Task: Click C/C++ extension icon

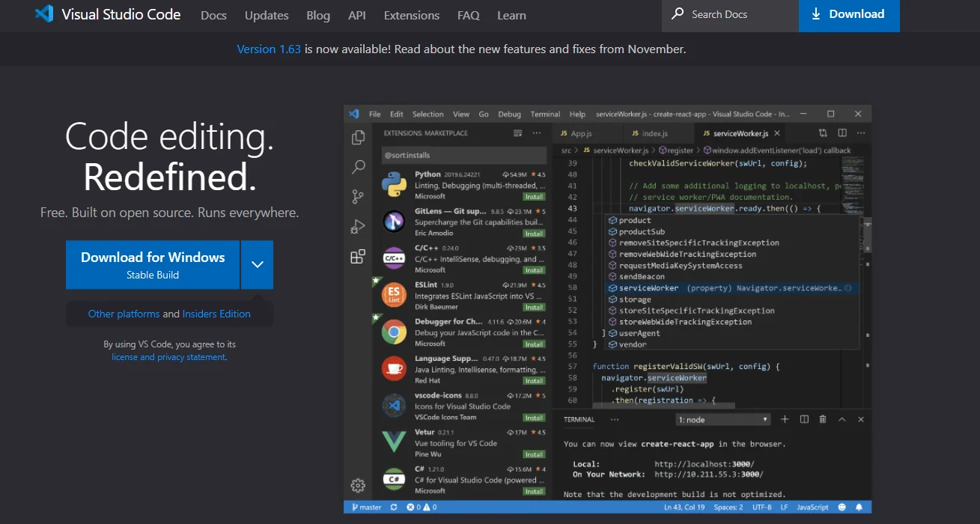Action: [x=394, y=258]
